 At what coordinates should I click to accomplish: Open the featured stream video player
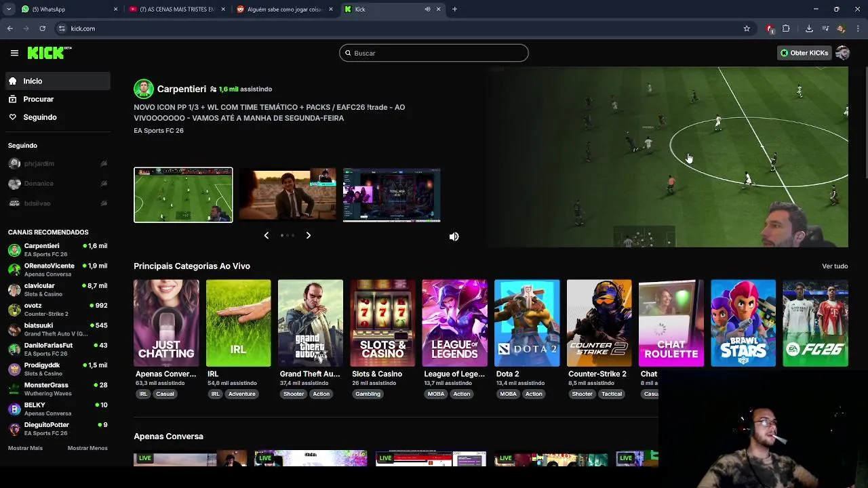(x=666, y=157)
